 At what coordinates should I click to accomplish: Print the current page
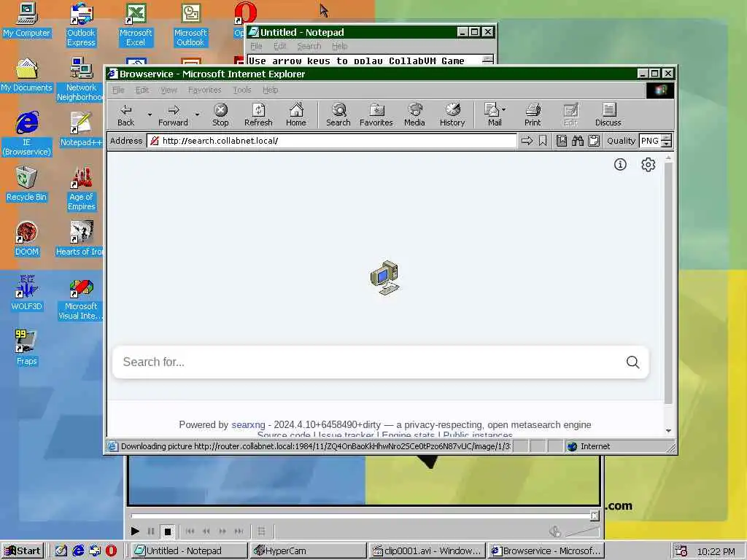point(533,114)
